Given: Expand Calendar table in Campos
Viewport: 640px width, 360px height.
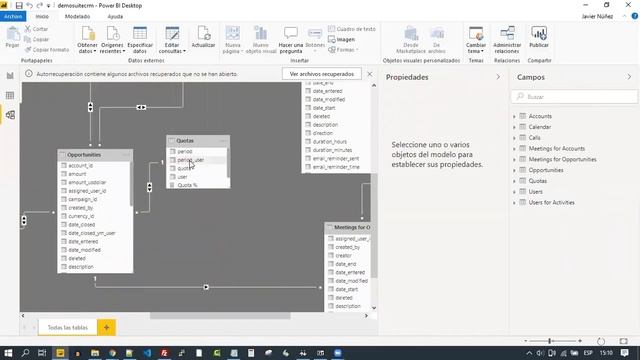Looking at the screenshot, I should [x=514, y=127].
